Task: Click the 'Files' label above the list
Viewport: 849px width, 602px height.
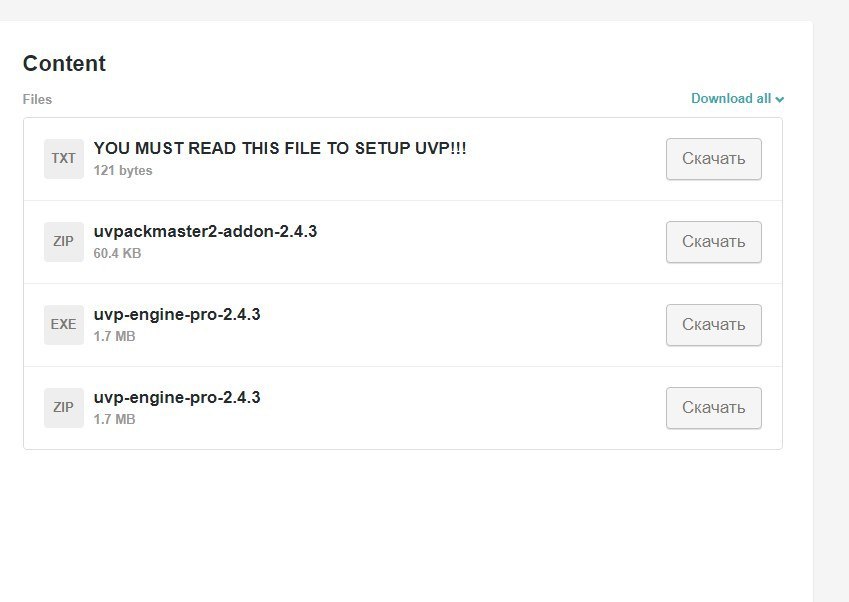Action: click(37, 100)
